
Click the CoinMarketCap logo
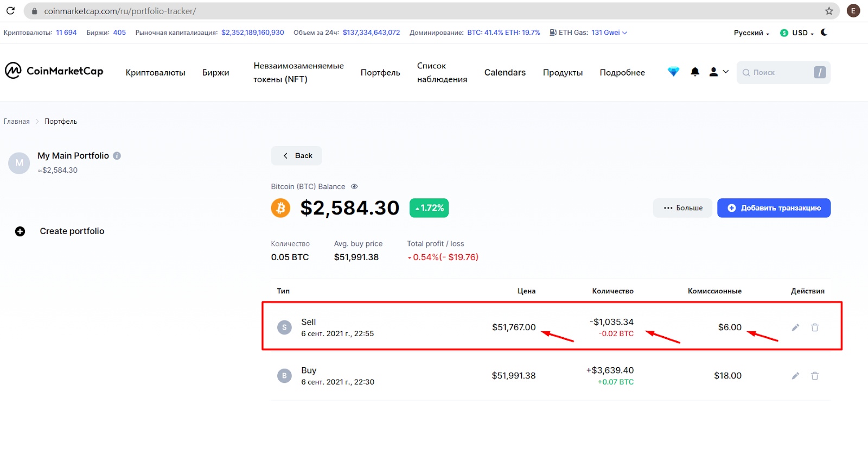tap(54, 71)
